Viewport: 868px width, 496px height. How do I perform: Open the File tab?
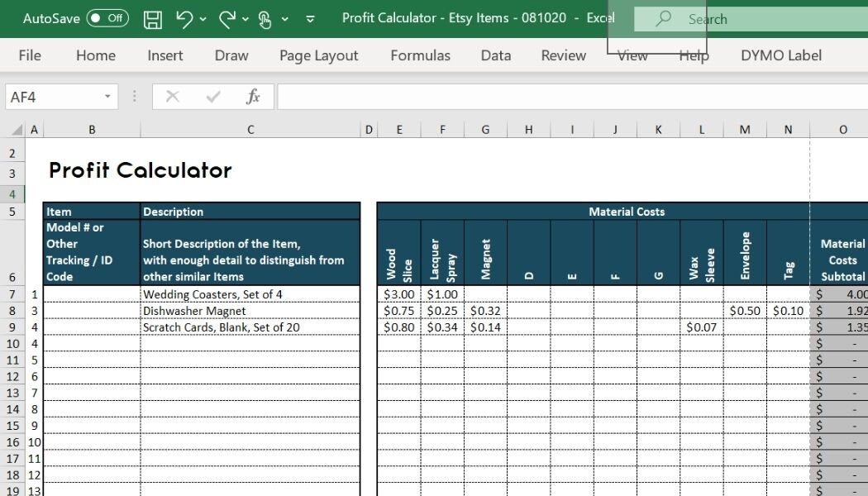point(30,55)
